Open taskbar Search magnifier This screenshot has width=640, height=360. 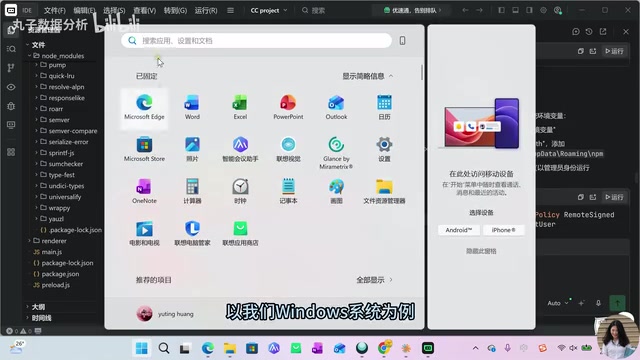coord(164,348)
